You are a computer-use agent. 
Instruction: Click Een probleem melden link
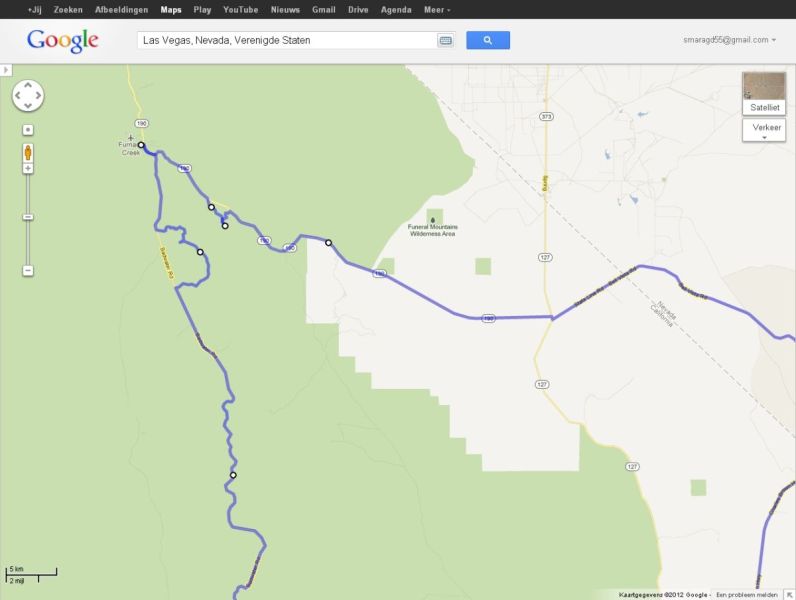point(746,594)
